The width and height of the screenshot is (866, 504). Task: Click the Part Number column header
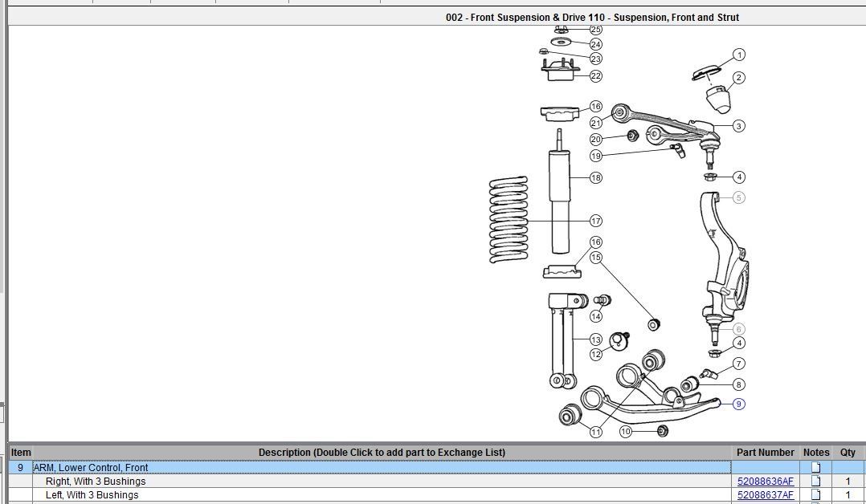(x=765, y=453)
